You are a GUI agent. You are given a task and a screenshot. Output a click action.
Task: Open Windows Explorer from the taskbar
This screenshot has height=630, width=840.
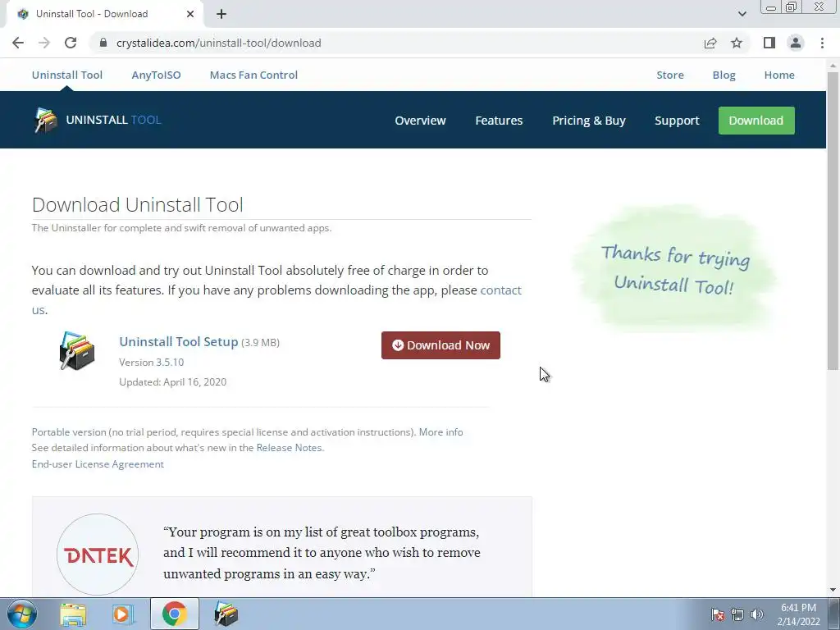point(73,614)
